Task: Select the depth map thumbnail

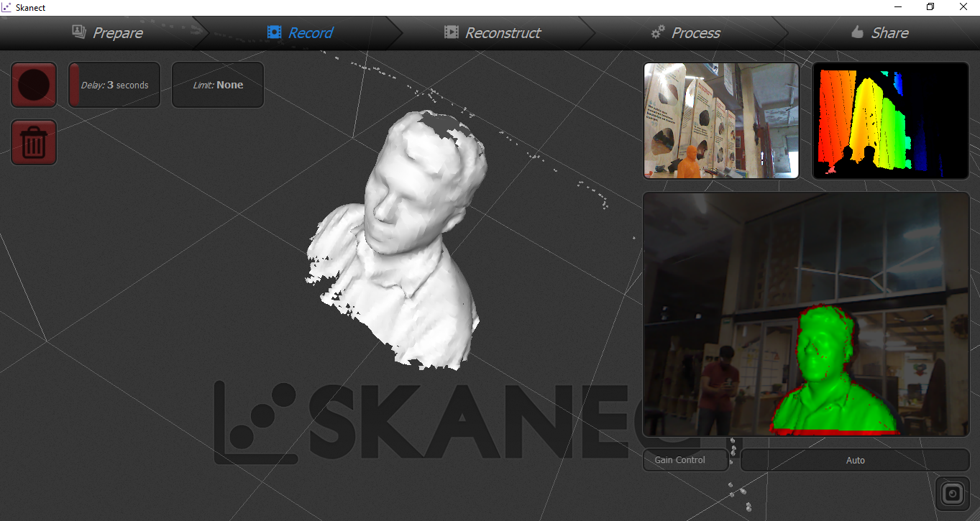Action: click(891, 121)
